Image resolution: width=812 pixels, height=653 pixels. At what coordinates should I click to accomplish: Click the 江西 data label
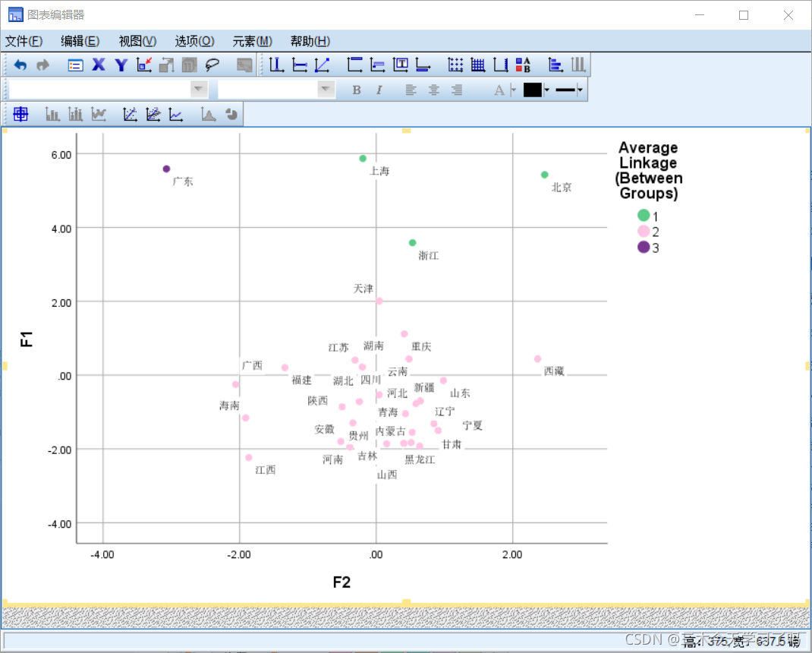(266, 470)
